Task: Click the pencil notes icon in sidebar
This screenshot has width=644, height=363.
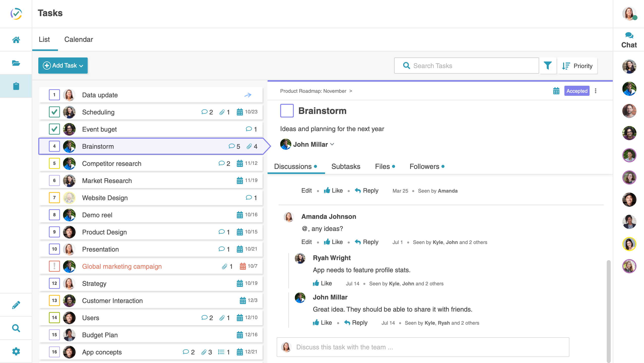Action: (16, 305)
